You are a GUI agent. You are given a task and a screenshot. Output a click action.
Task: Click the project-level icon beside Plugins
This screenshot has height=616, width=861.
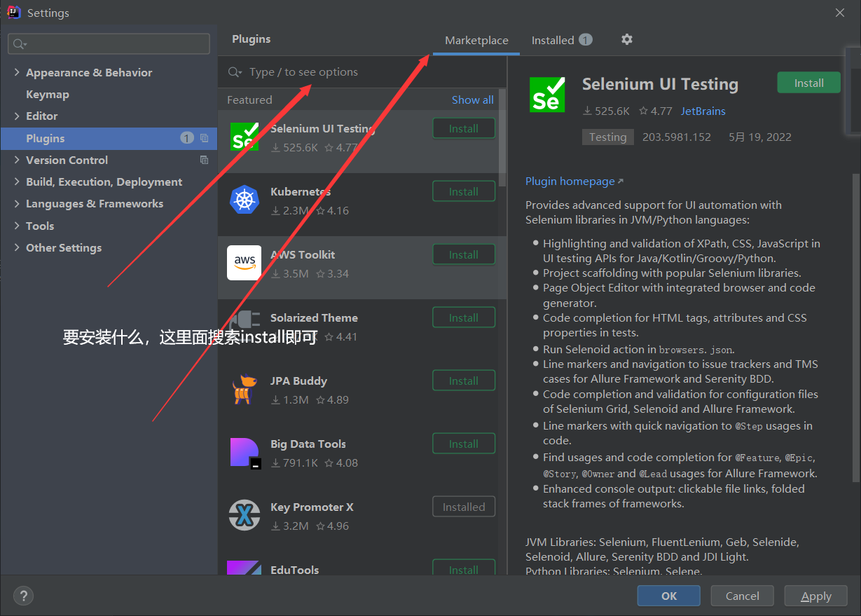pos(204,138)
